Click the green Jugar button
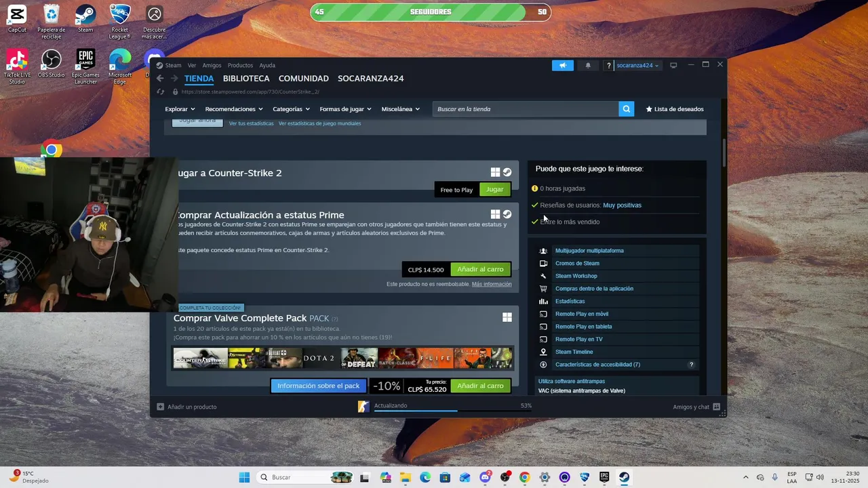 494,190
